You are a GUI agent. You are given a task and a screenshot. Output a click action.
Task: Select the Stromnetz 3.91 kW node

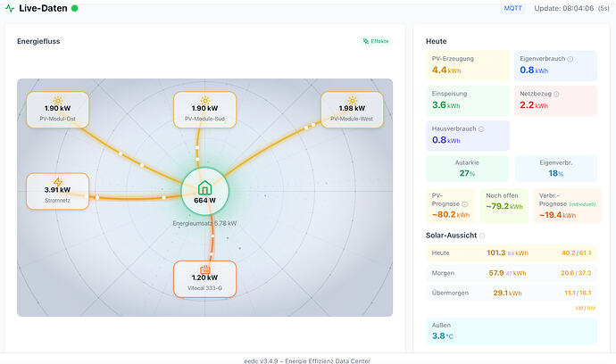point(58,191)
